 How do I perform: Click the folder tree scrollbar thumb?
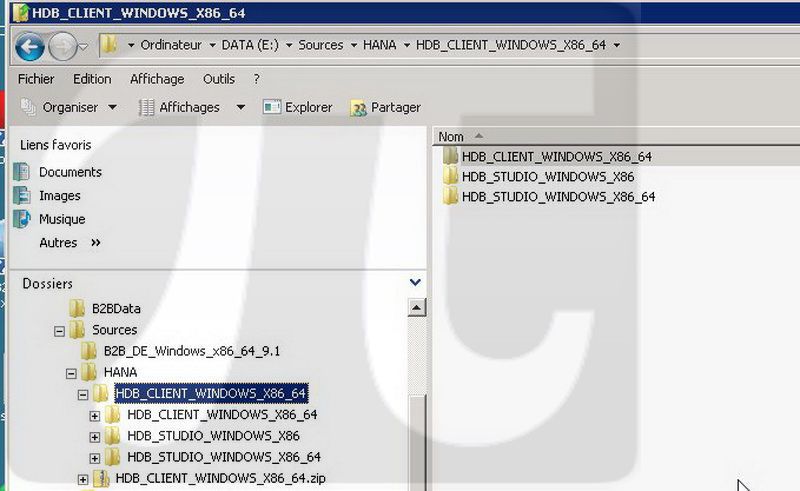click(x=418, y=441)
